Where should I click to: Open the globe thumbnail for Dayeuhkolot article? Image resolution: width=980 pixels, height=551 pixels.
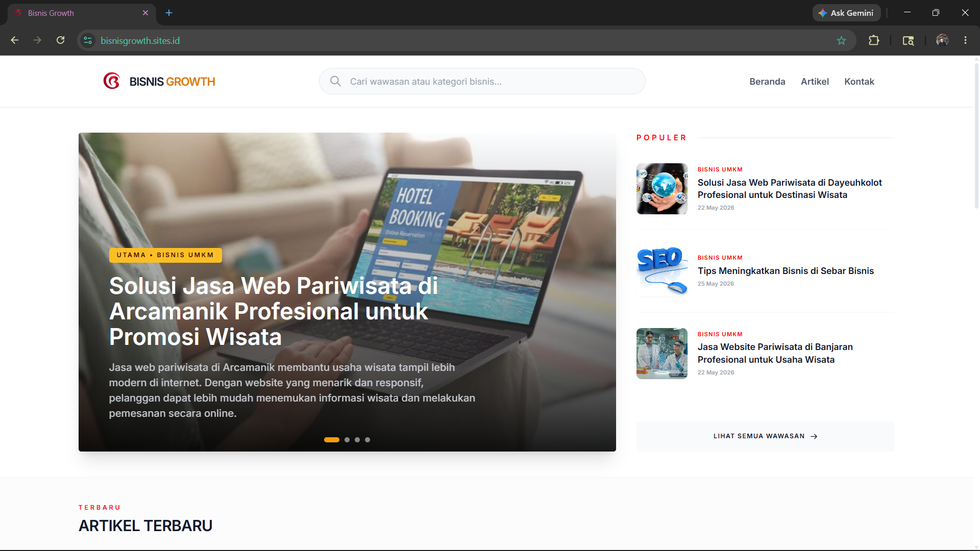click(x=662, y=189)
